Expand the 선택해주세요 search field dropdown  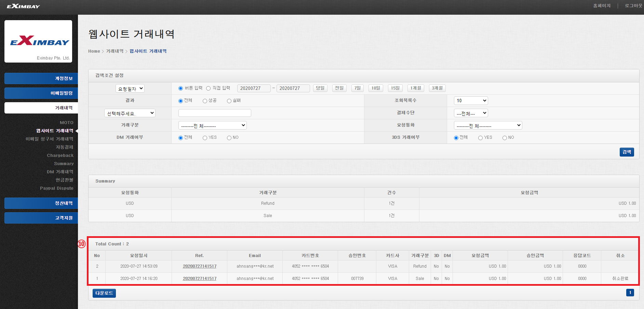[130, 113]
